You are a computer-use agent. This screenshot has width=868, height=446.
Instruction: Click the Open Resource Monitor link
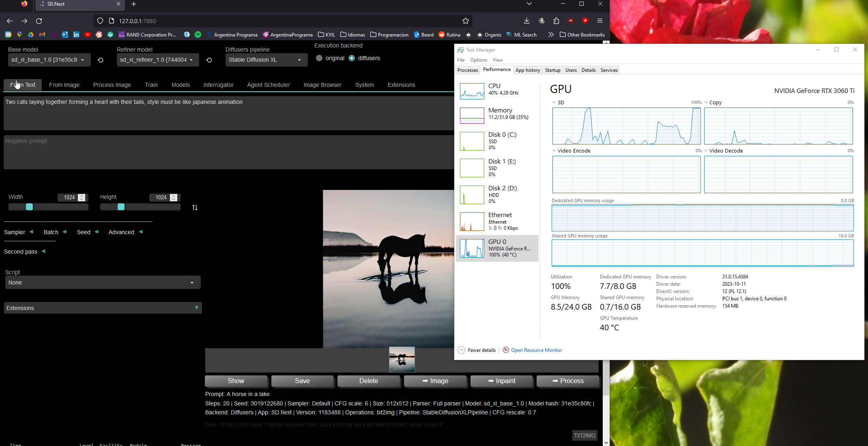[x=536, y=350]
